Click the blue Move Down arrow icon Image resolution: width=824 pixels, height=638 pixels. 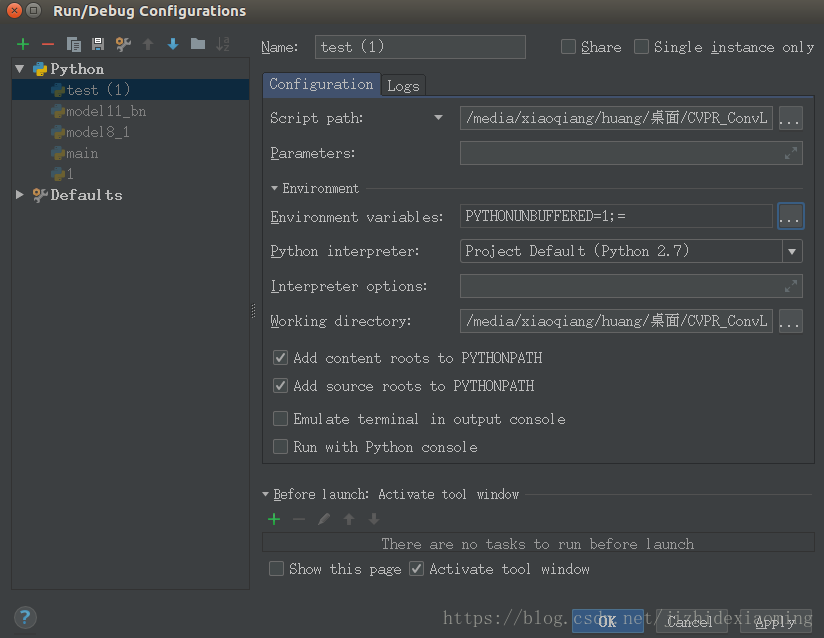[x=173, y=44]
